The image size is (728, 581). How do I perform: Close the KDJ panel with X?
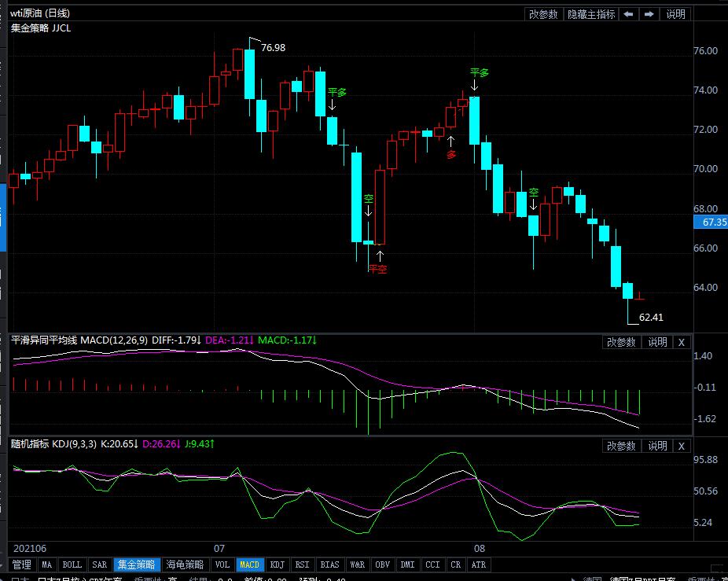[x=682, y=446]
